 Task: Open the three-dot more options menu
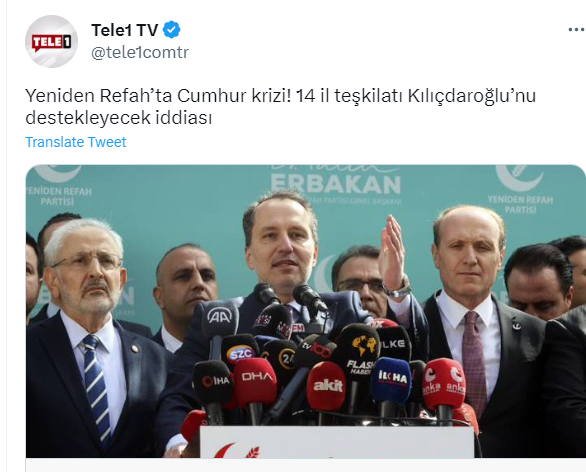pyautogui.click(x=577, y=30)
